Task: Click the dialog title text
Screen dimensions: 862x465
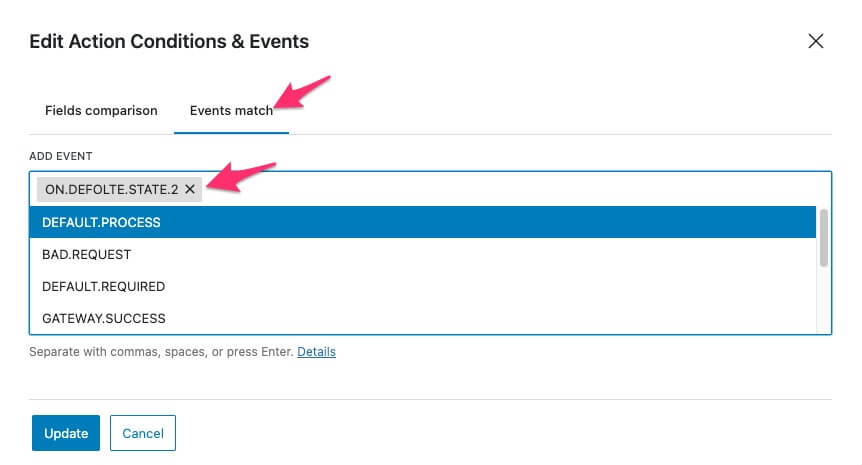Action: 169,42
